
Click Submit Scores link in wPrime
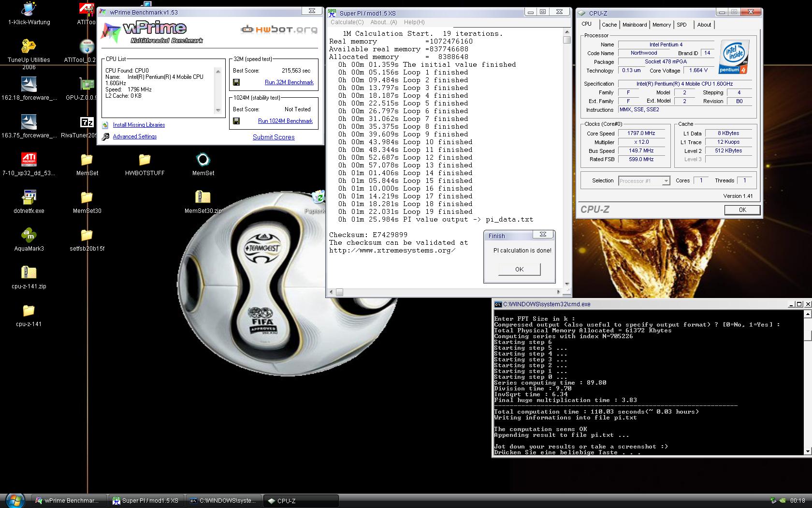click(274, 137)
